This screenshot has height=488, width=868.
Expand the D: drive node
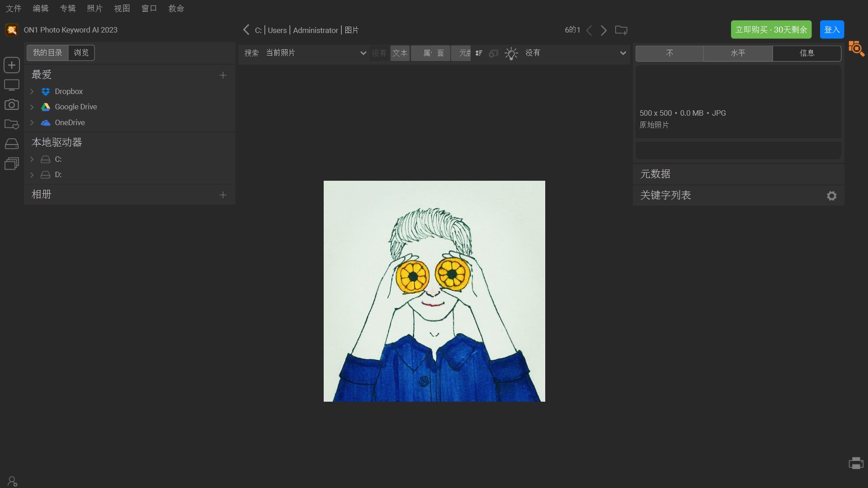(x=32, y=174)
